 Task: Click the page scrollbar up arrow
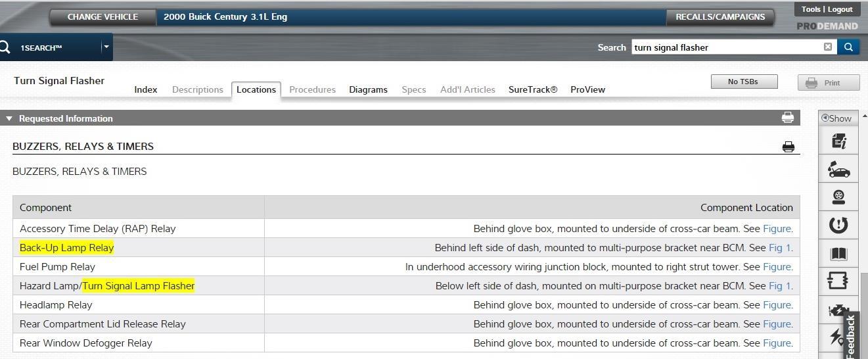click(x=864, y=116)
